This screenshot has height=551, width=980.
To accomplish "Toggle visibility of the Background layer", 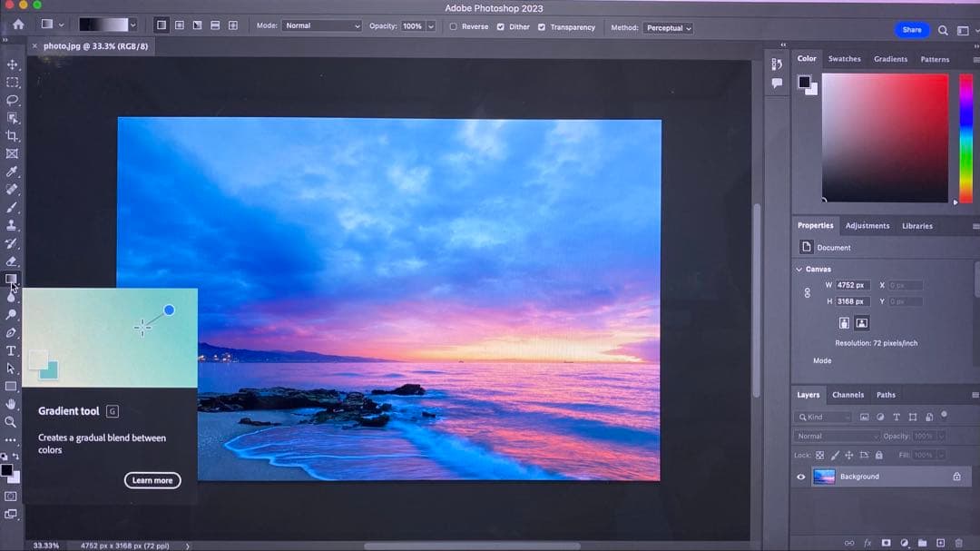I will pyautogui.click(x=799, y=476).
